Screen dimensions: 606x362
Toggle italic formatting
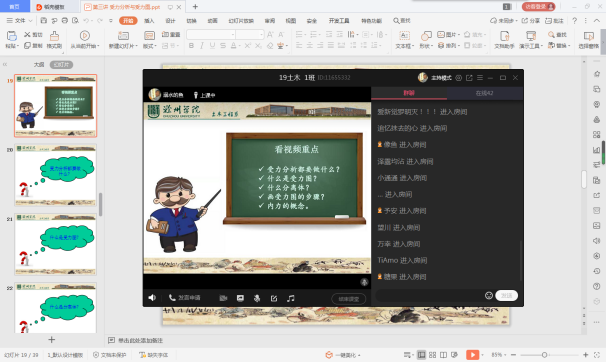point(202,46)
